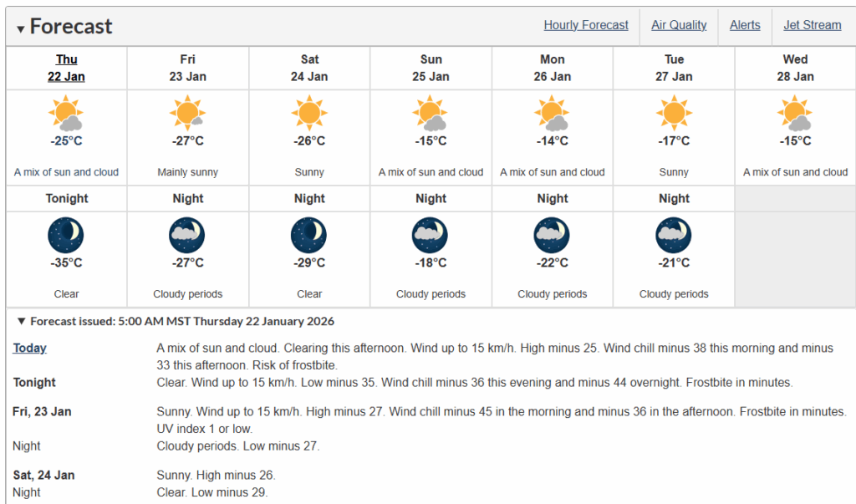Collapse the Forecast section heading

21,28
